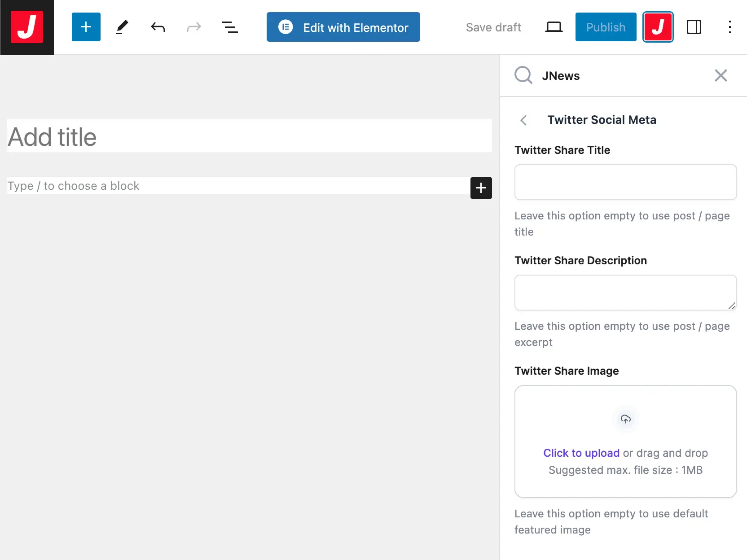Go back from Twitter Social Meta

(x=523, y=120)
